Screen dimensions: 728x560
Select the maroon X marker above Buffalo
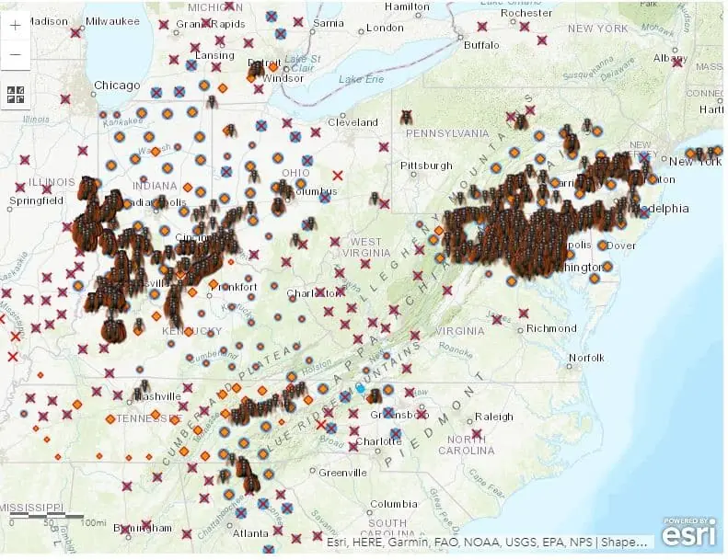pyautogui.click(x=482, y=25)
